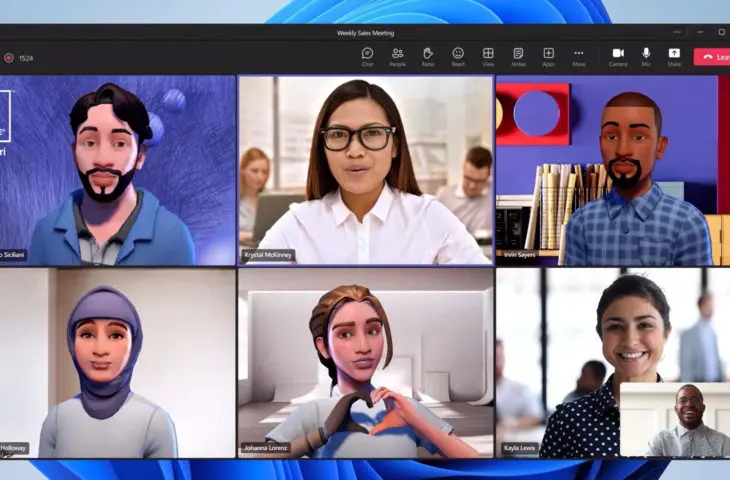Change the meeting View layout
This screenshot has height=480, width=730.
pos(488,57)
